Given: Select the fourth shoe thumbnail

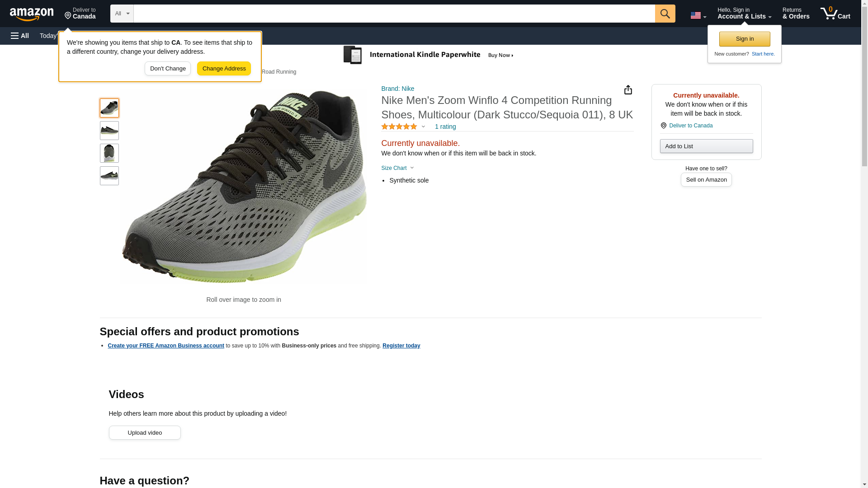Looking at the screenshot, I should [x=109, y=176].
